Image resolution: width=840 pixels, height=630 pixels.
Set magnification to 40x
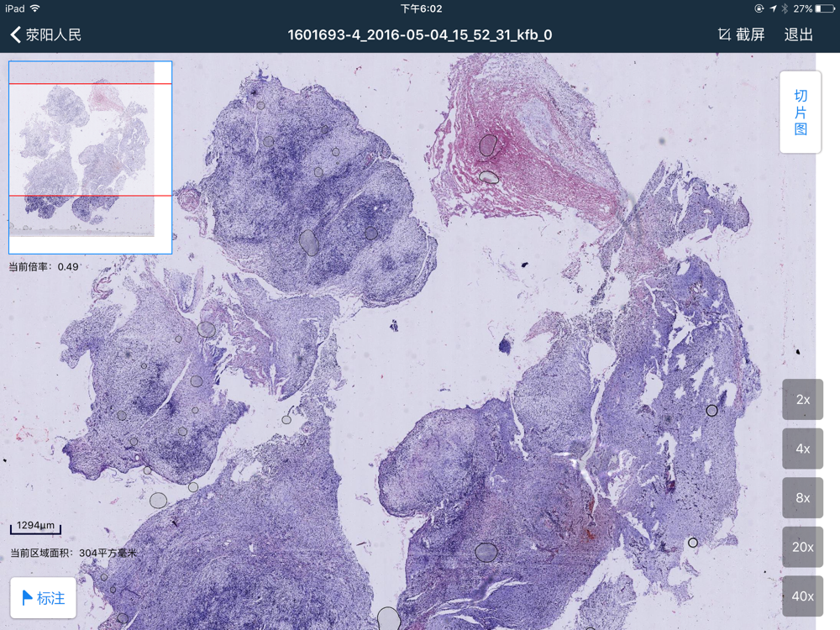click(802, 596)
